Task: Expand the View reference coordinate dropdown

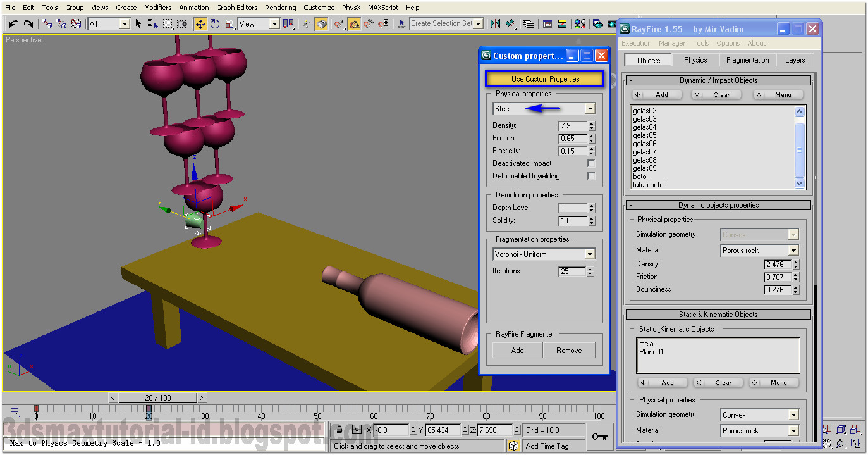Action: 274,24
